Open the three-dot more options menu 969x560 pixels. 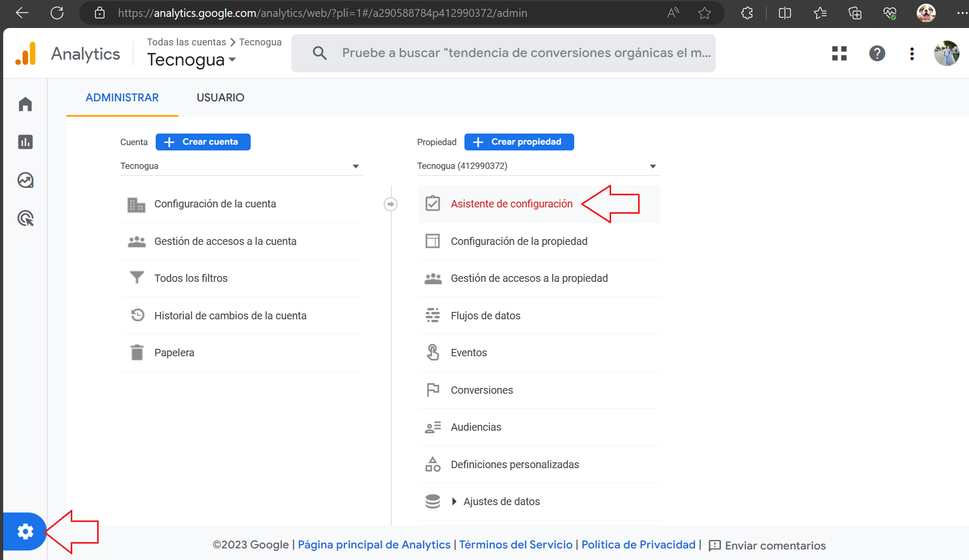[912, 53]
